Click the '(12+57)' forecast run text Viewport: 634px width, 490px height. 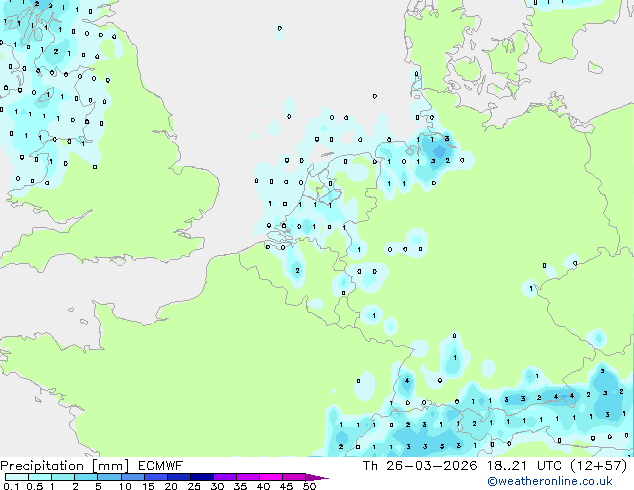coord(598,466)
